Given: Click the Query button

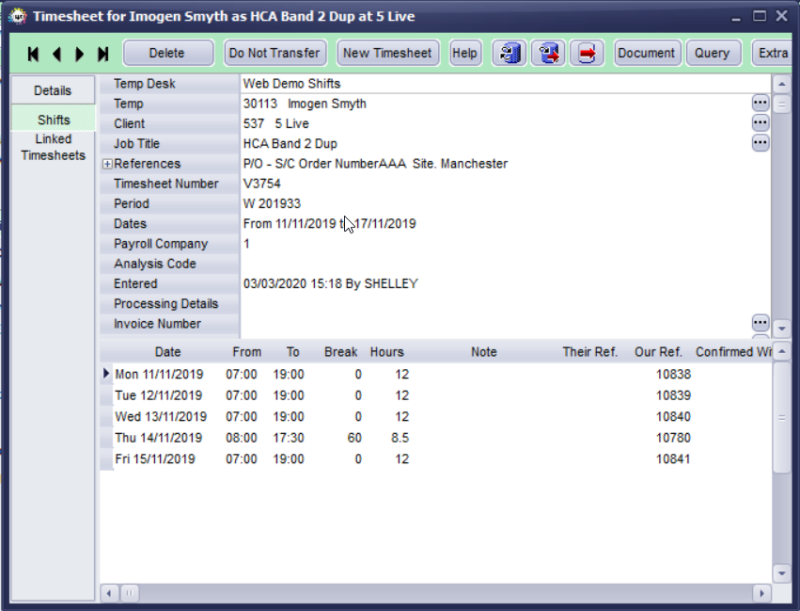Looking at the screenshot, I should point(712,53).
